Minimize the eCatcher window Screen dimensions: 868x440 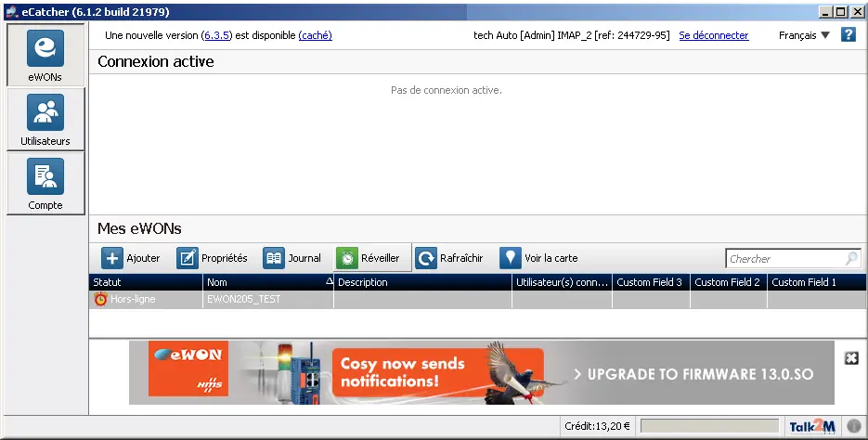[826, 12]
